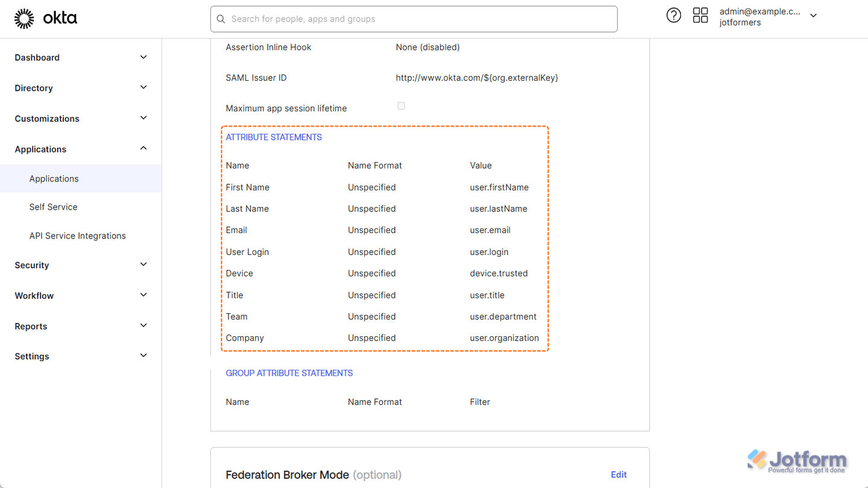
Task: Select Applications submenu item
Action: (x=54, y=179)
